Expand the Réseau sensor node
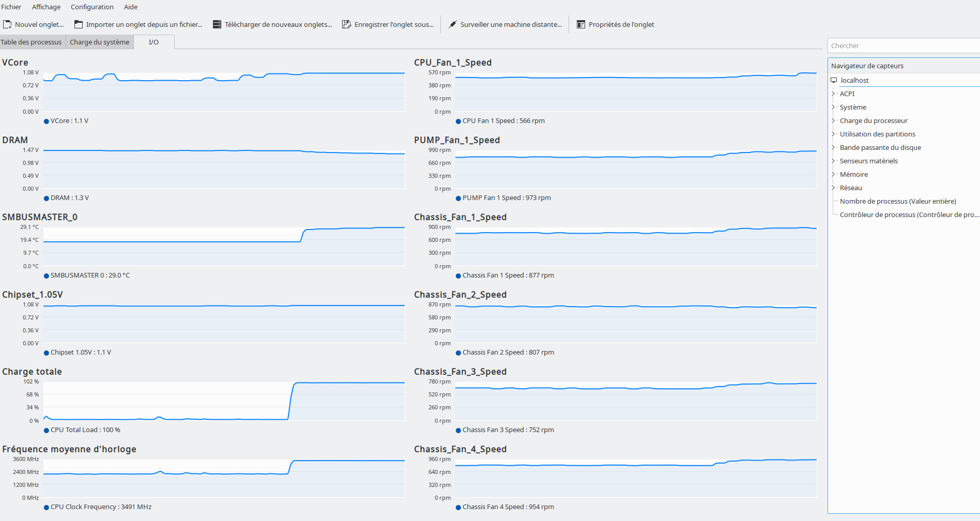Viewport: 980px width, 521px height. tap(833, 188)
